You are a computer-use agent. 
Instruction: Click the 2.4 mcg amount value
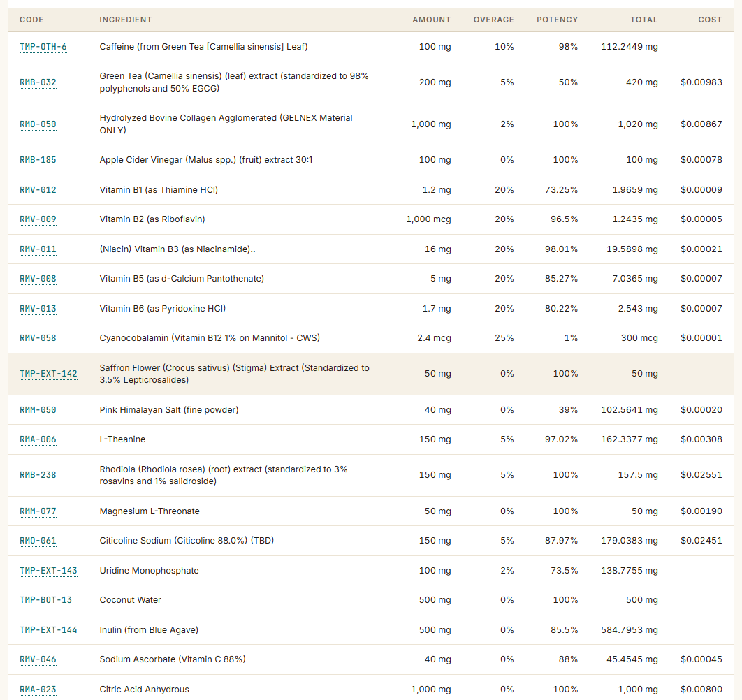[x=434, y=338]
